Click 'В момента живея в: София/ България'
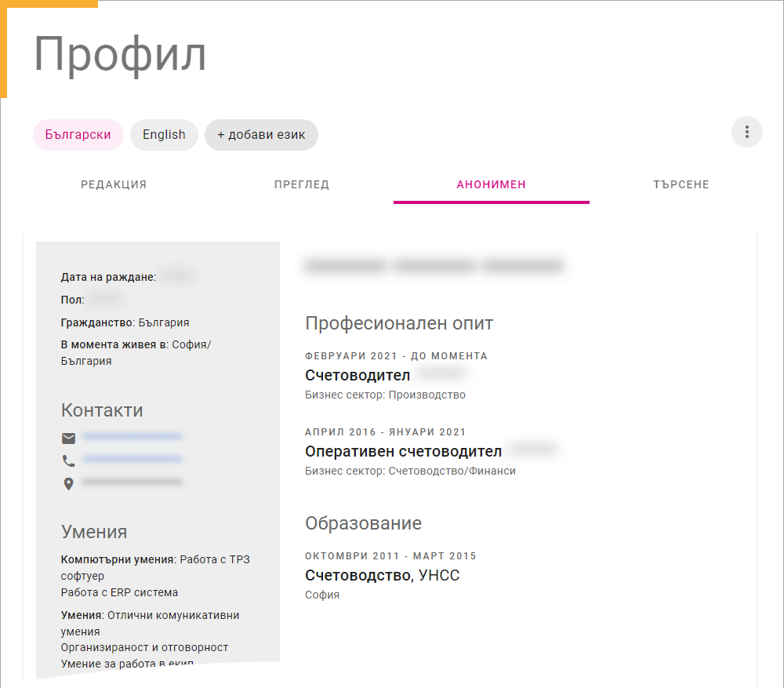Viewport: 784px width, 688px height. pyautogui.click(x=136, y=353)
